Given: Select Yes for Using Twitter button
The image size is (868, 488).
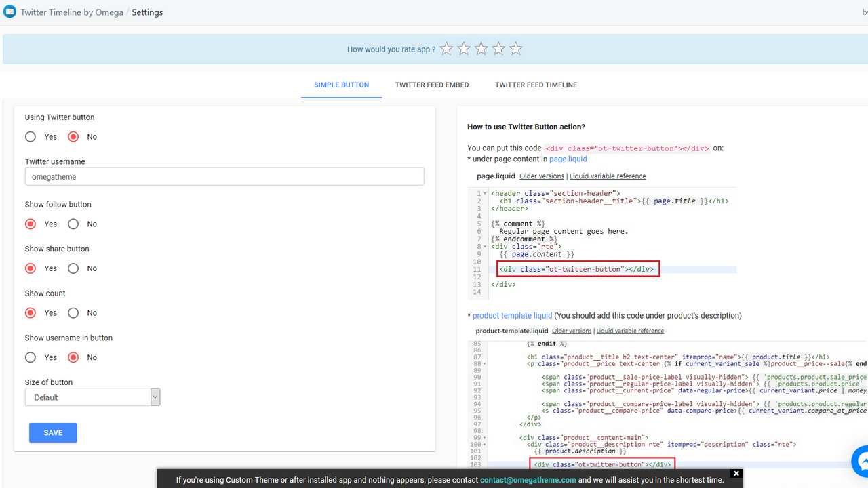Looking at the screenshot, I should tap(31, 137).
